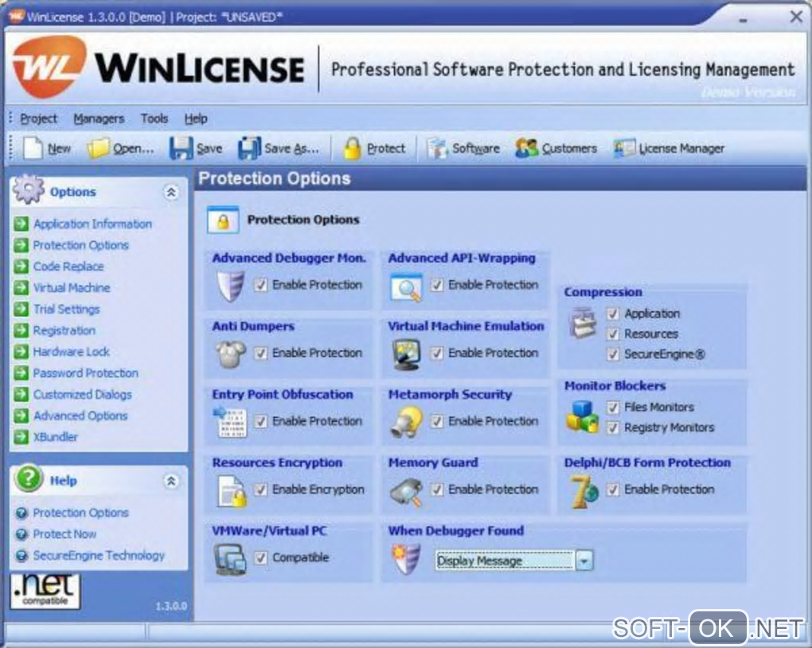Click the green Help question mark icon
The height and width of the screenshot is (648, 812).
click(x=29, y=478)
